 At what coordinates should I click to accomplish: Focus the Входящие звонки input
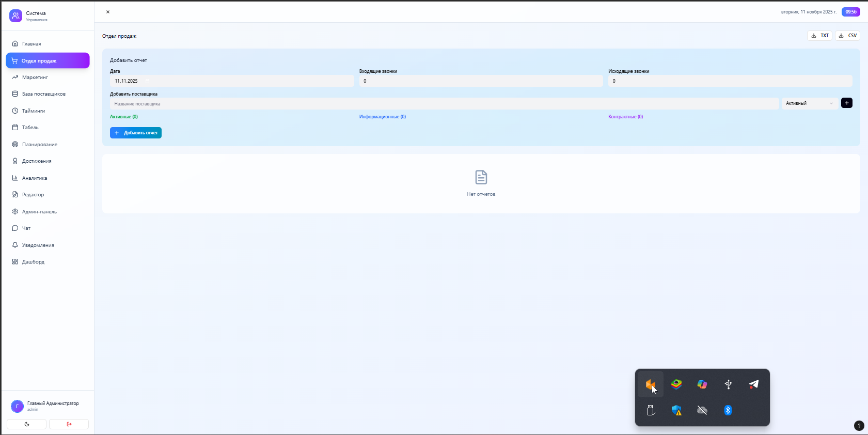481,81
